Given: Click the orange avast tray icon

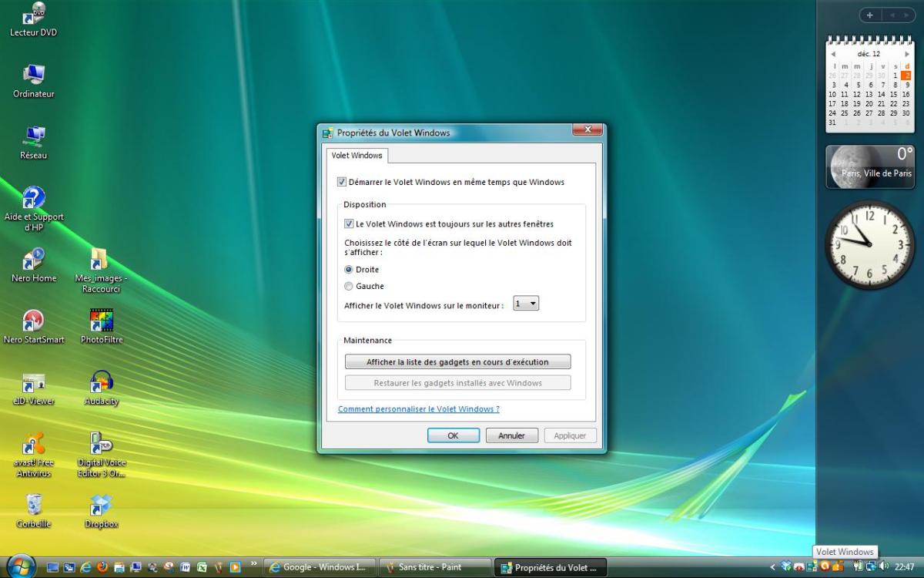Looking at the screenshot, I should (825, 566).
